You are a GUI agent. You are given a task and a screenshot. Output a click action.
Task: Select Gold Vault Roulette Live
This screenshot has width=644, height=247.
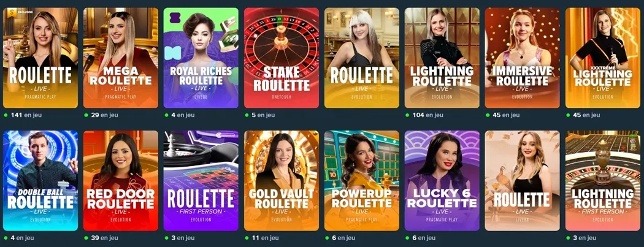(282, 181)
